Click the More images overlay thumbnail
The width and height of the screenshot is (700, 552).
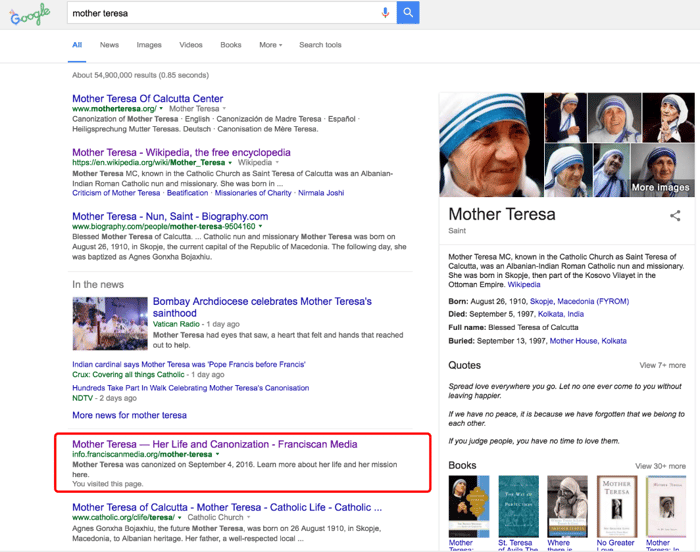tap(662, 170)
